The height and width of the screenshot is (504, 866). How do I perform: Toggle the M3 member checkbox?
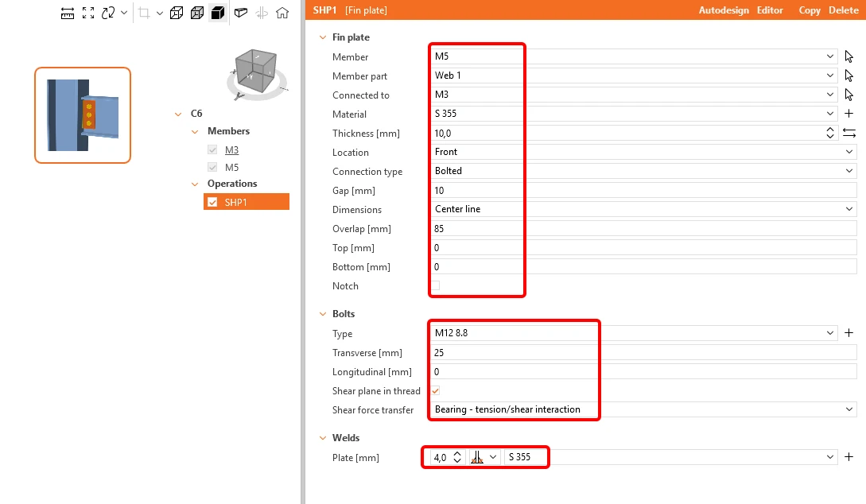pos(212,149)
